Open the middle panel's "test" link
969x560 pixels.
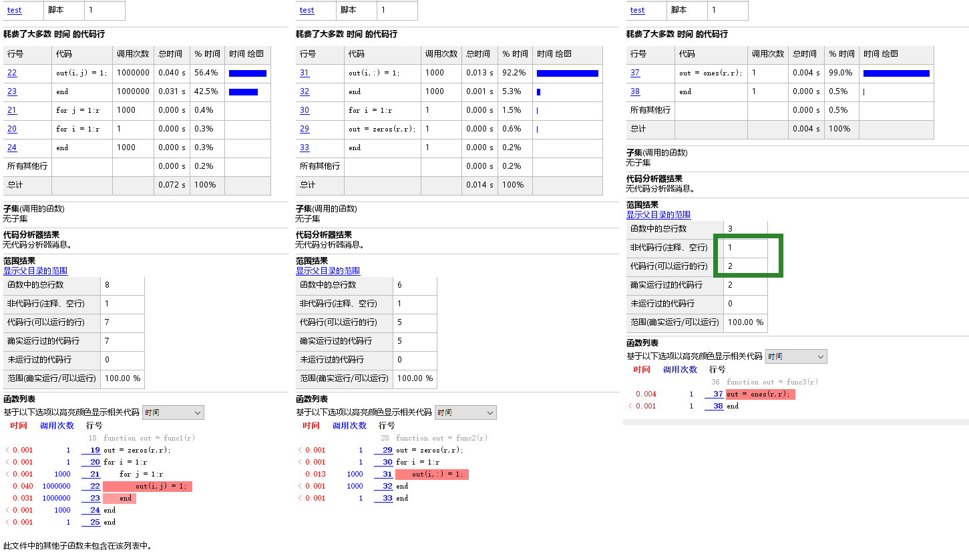pyautogui.click(x=307, y=10)
